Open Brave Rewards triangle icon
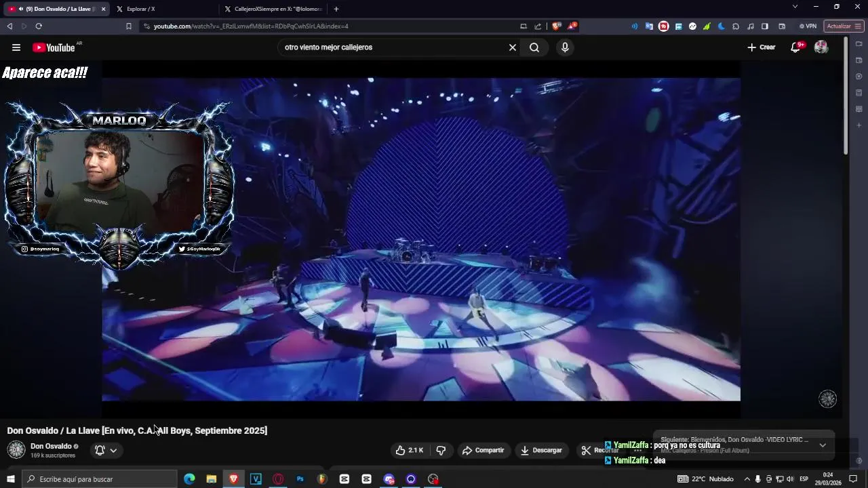Image resolution: width=868 pixels, height=488 pixels. coord(573,26)
